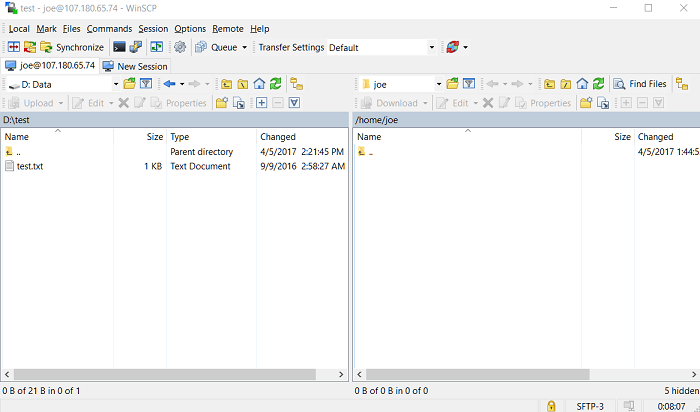The image size is (700, 412).
Task: Click remote add link icon
Action: tap(603, 103)
